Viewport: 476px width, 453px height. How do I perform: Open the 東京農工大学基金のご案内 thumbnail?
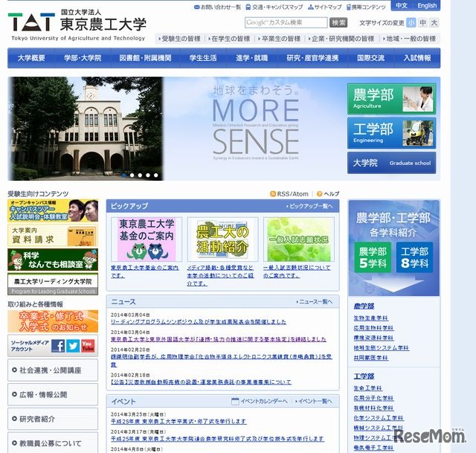[x=147, y=240]
